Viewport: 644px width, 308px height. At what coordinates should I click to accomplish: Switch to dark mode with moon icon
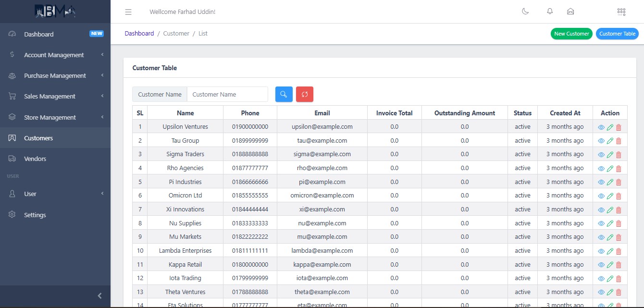(525, 12)
